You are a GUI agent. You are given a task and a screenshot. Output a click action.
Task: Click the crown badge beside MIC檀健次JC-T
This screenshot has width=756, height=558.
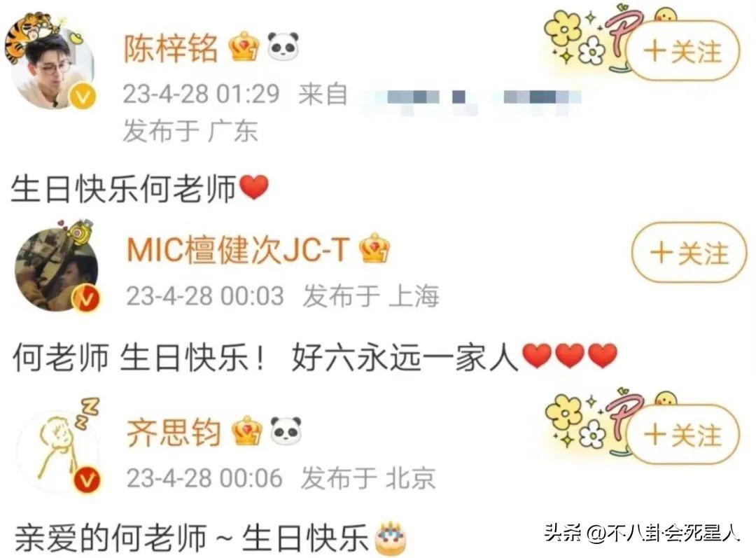[x=374, y=249]
